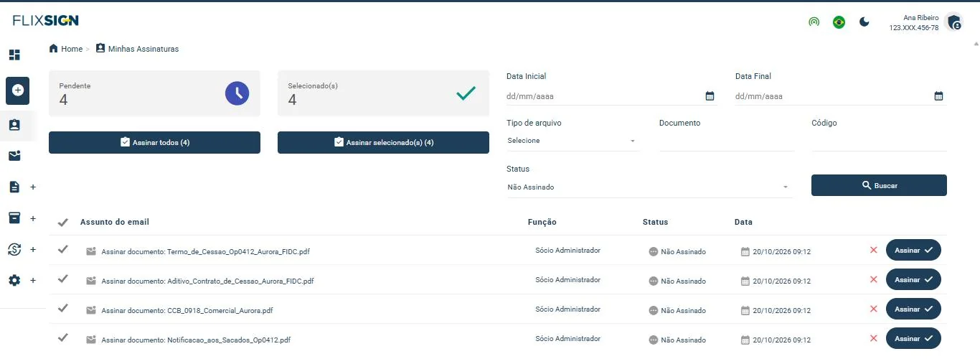Open the Brazil flag language selector

click(839, 22)
